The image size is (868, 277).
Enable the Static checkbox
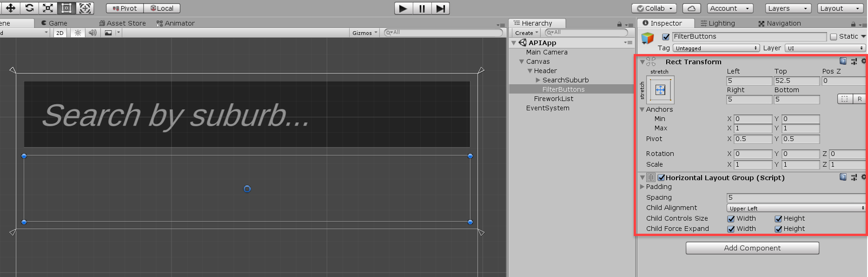click(x=834, y=37)
